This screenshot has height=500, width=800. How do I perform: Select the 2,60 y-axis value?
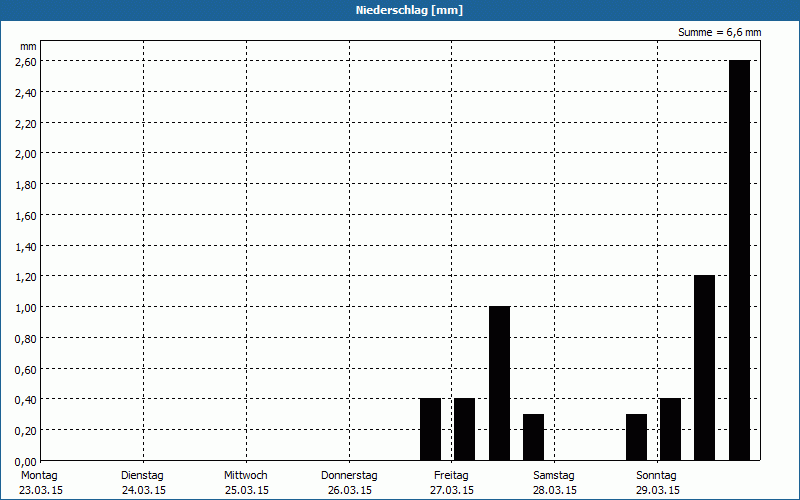26,62
